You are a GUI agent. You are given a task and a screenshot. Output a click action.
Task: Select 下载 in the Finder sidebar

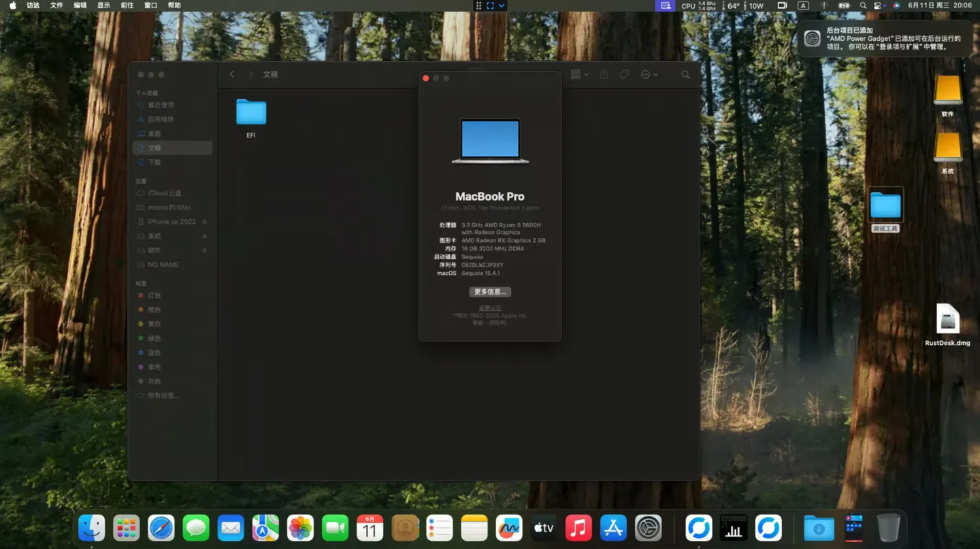pyautogui.click(x=154, y=162)
